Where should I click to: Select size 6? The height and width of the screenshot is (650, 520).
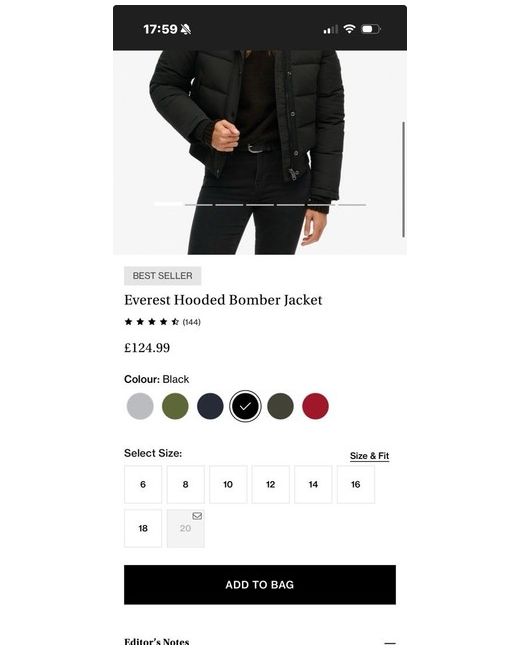[x=143, y=484]
